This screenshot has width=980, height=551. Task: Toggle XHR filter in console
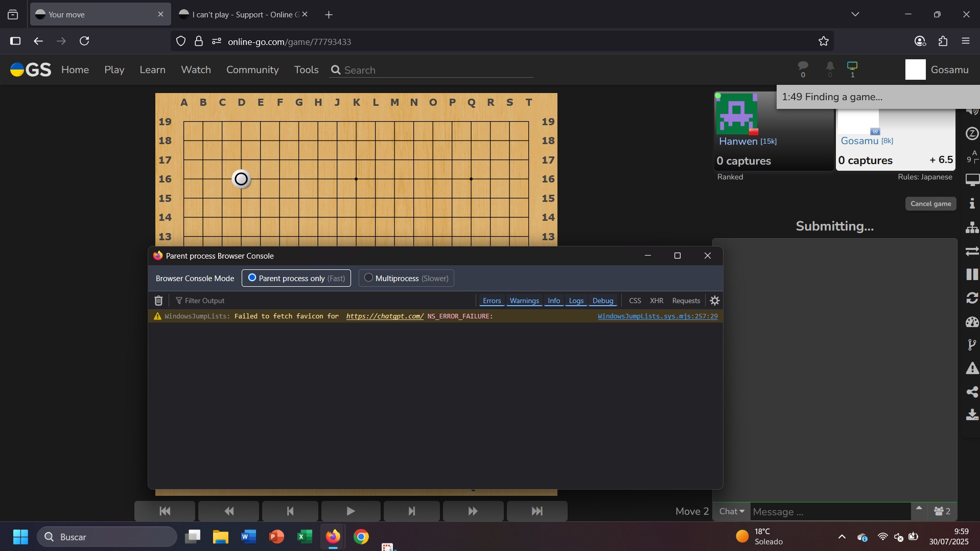pyautogui.click(x=657, y=301)
